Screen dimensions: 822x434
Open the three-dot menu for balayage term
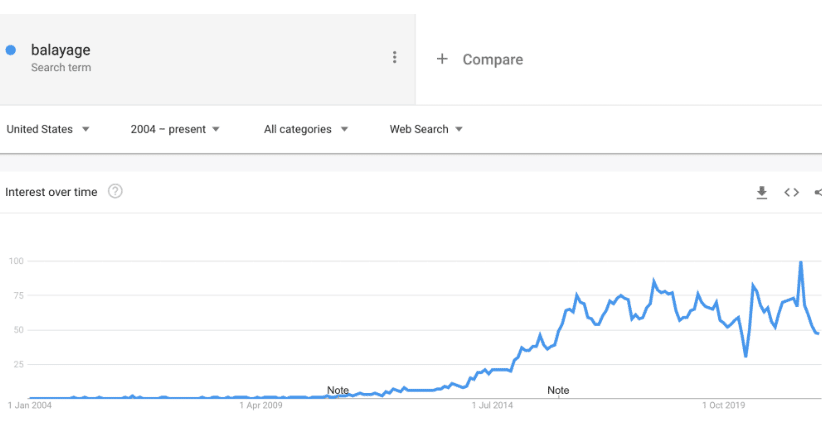(x=395, y=57)
